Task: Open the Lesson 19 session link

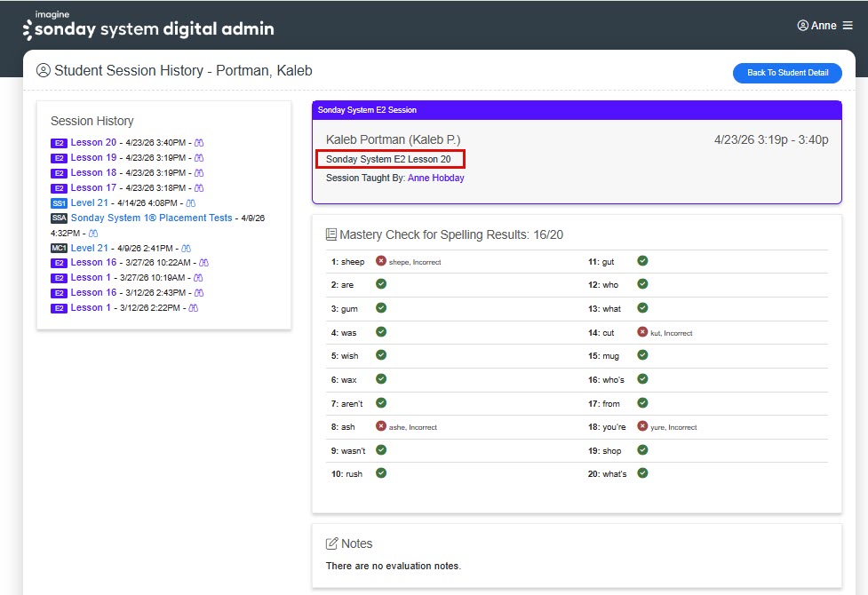Action: [x=93, y=157]
